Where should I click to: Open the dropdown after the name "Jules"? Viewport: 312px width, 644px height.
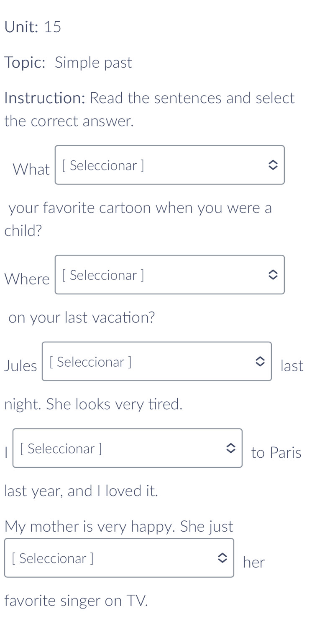(x=156, y=361)
